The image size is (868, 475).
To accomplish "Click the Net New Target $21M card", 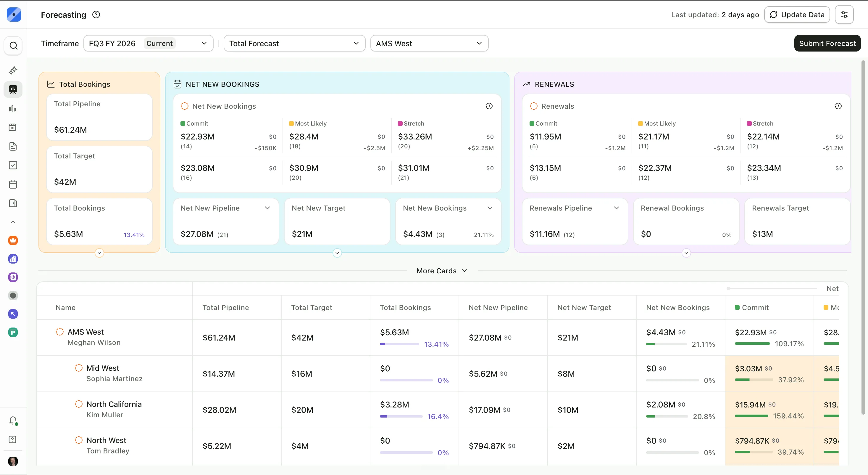I will [x=337, y=221].
